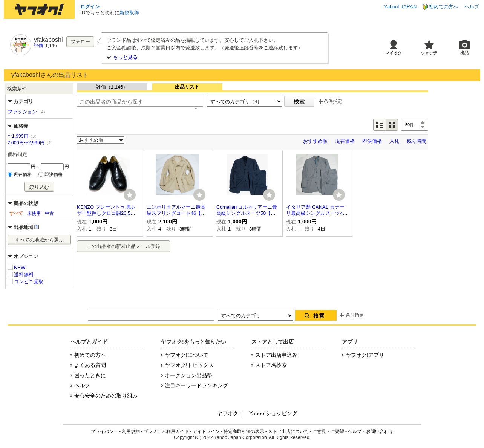Switch to list view icon
Image resolution: width=484 pixels, height=448 pixels.
point(380,125)
